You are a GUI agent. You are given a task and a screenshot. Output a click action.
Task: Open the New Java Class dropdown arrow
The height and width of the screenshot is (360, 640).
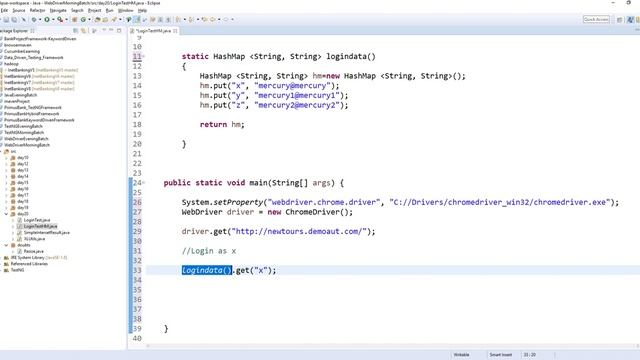89,19
